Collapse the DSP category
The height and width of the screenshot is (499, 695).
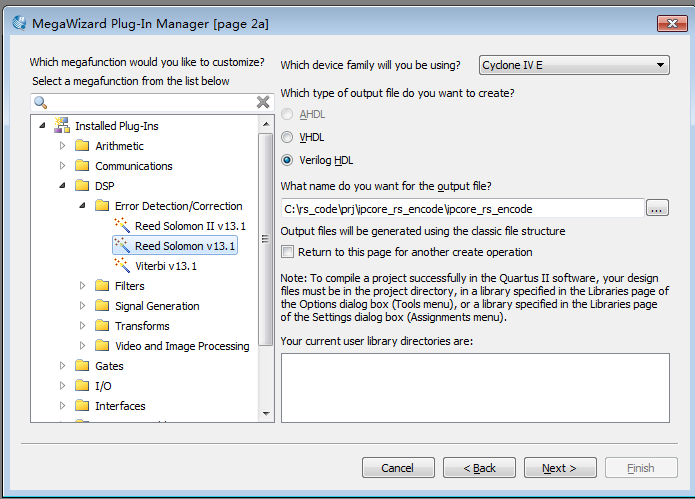pos(62,186)
